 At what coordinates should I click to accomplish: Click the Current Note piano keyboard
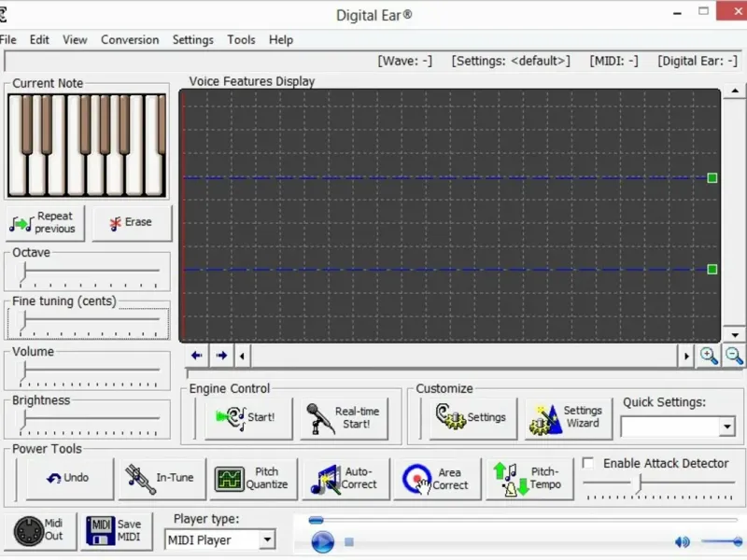click(x=87, y=146)
